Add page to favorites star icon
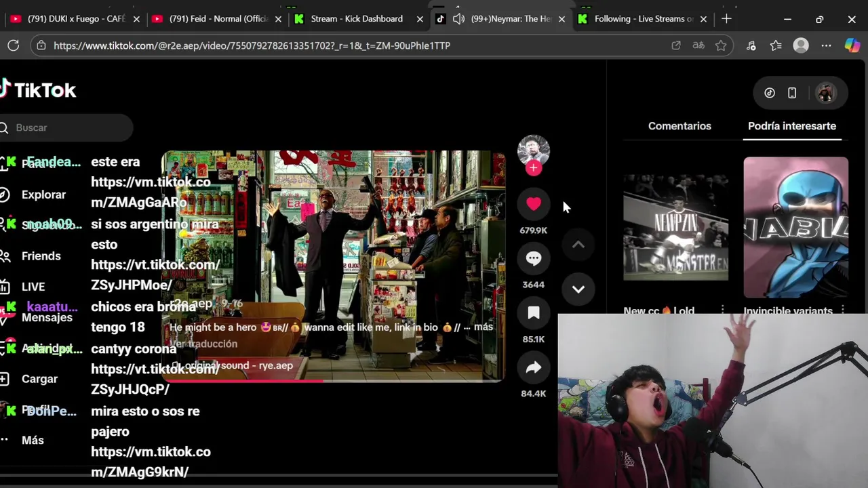Screen dimensions: 868x488 click(x=721, y=45)
